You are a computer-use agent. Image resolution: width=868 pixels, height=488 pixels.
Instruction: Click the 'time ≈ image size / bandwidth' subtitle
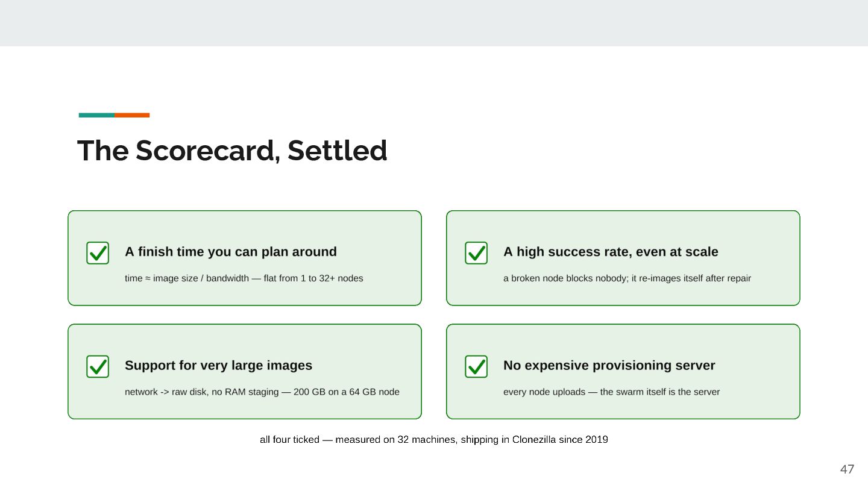tap(244, 278)
